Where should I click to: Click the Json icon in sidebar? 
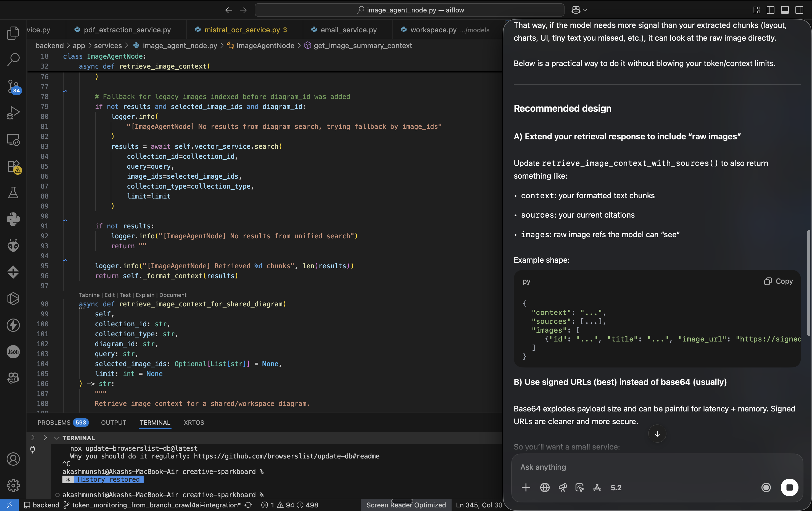coord(13,352)
